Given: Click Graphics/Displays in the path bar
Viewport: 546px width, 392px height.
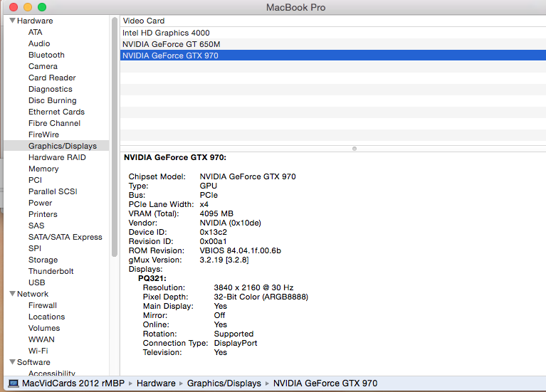Looking at the screenshot, I should [224, 383].
